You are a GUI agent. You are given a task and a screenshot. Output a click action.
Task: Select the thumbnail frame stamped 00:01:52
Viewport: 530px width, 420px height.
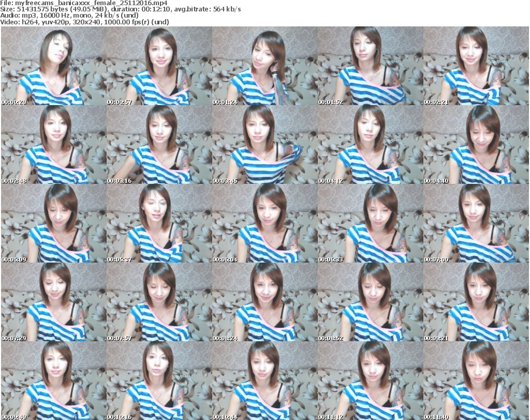pyautogui.click(x=371, y=66)
